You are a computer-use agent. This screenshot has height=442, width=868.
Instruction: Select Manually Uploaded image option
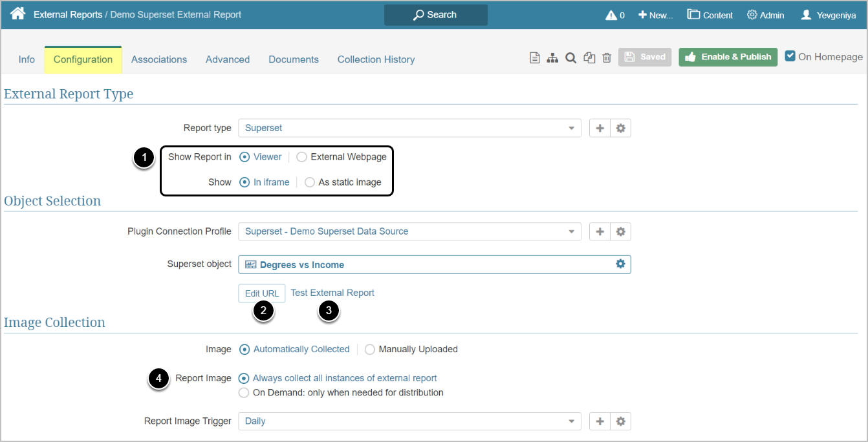point(370,350)
